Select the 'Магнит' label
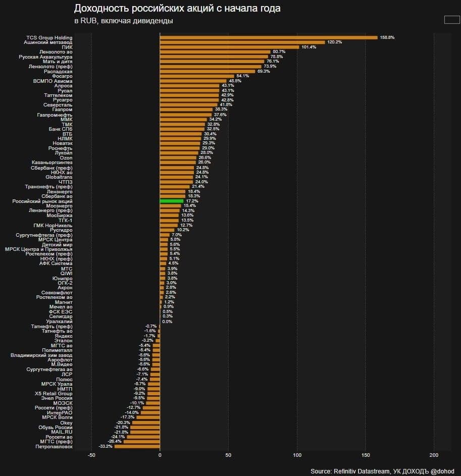Screen dimensions: 461x476 [x=64, y=302]
